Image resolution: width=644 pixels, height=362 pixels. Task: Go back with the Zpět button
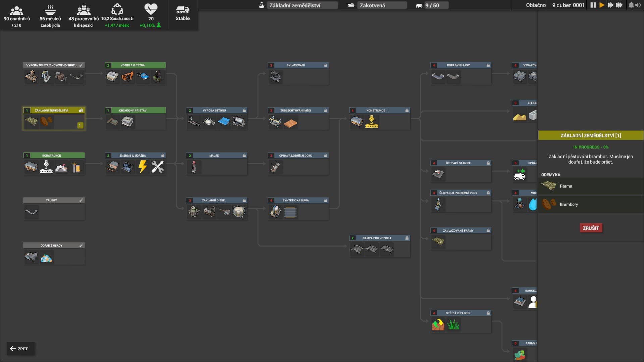tap(19, 349)
